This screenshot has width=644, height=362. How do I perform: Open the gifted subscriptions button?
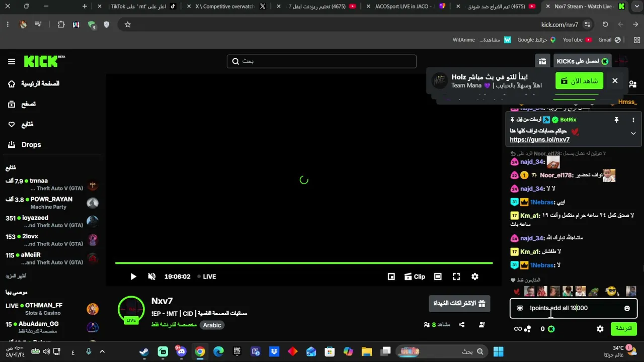[x=459, y=304]
